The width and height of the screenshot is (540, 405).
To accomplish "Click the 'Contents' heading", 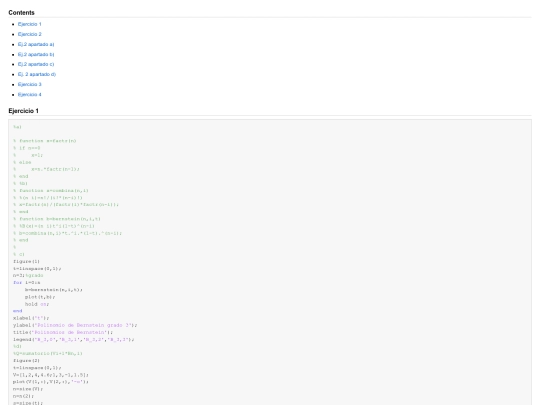I will click(21, 13).
